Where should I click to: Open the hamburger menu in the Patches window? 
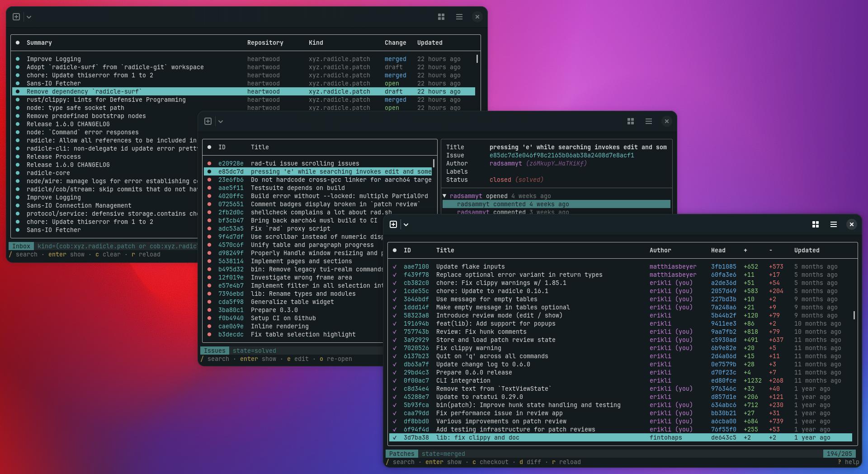[833, 224]
